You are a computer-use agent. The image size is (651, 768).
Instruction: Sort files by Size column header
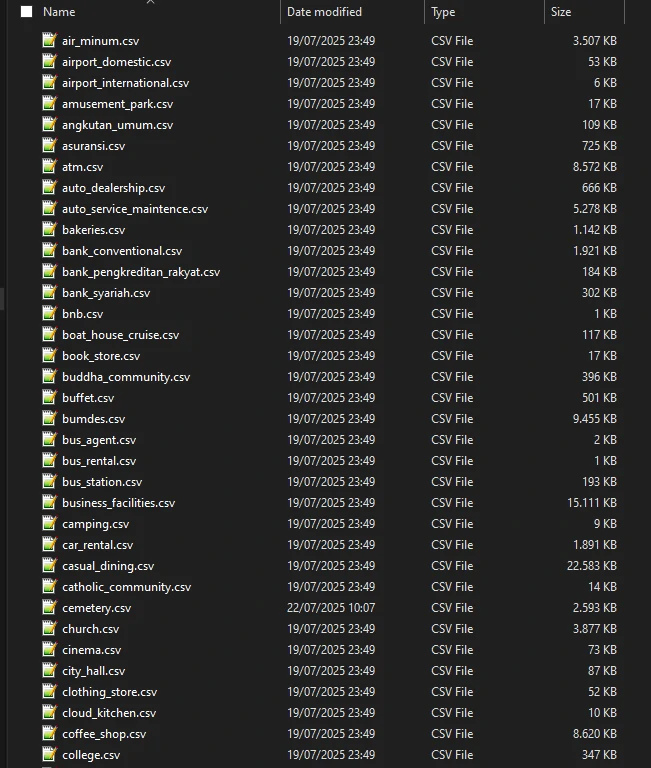coord(561,12)
